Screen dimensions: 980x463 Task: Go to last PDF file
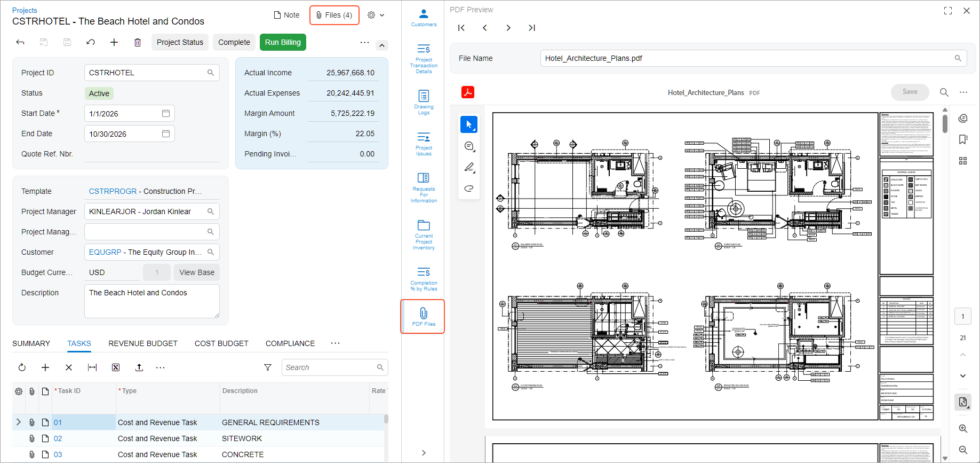coord(532,28)
